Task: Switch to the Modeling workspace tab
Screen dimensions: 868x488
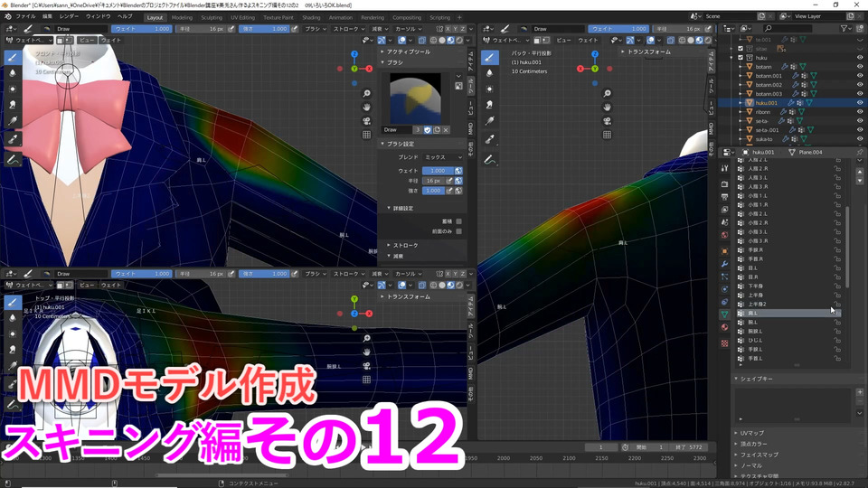Action: tap(182, 18)
